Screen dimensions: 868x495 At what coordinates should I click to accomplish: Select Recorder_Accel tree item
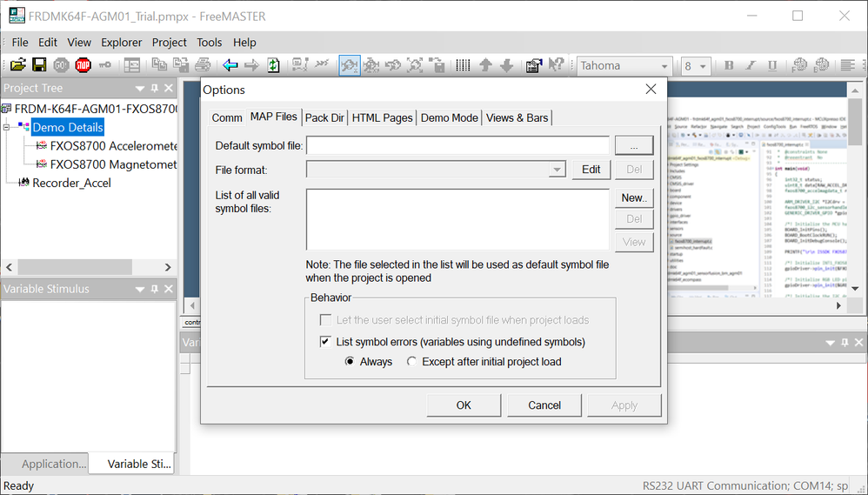(x=71, y=183)
